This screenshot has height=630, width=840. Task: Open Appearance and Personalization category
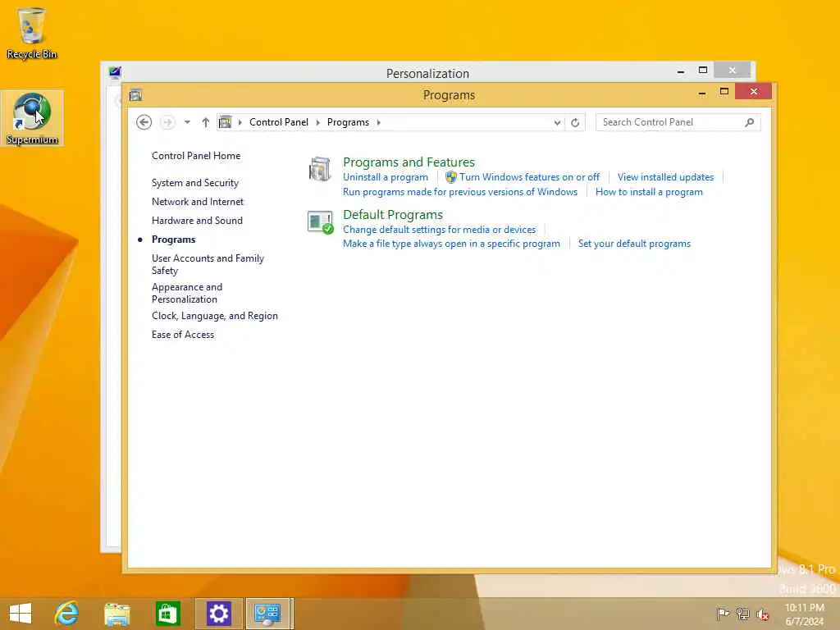point(186,293)
